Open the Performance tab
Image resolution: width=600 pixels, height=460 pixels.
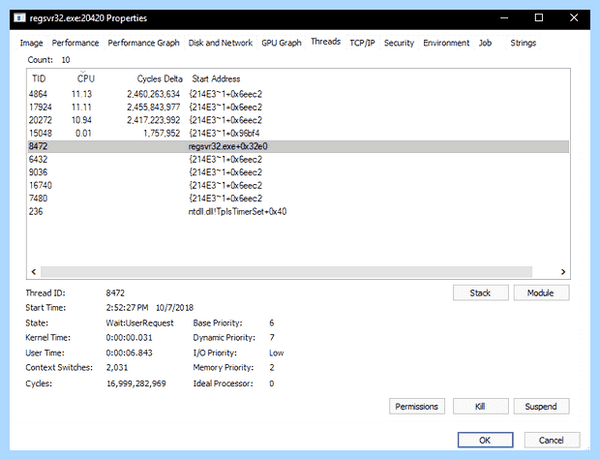75,43
